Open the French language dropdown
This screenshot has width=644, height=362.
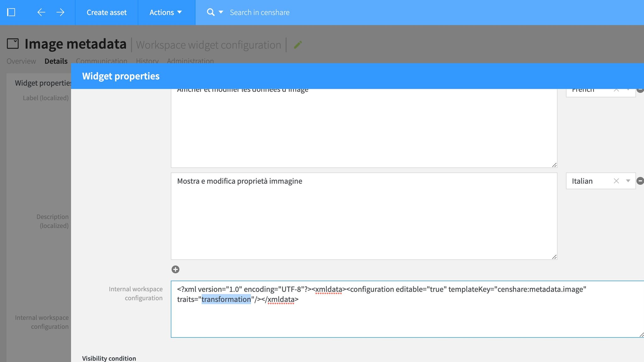[628, 90]
